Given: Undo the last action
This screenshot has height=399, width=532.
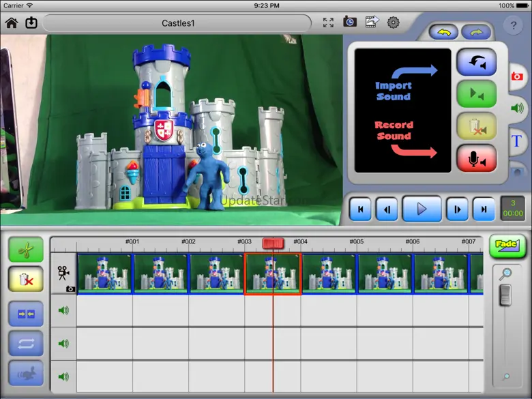Looking at the screenshot, I should tap(444, 33).
